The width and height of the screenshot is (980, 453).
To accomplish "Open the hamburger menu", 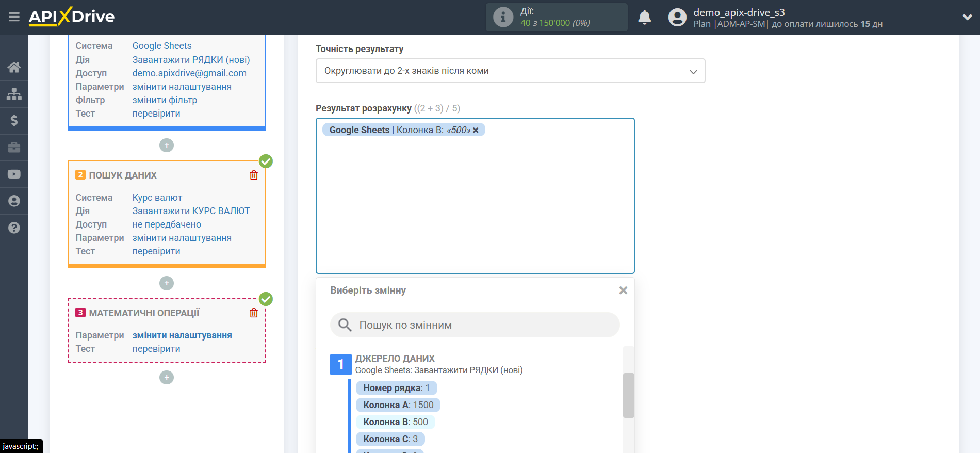I will [14, 17].
